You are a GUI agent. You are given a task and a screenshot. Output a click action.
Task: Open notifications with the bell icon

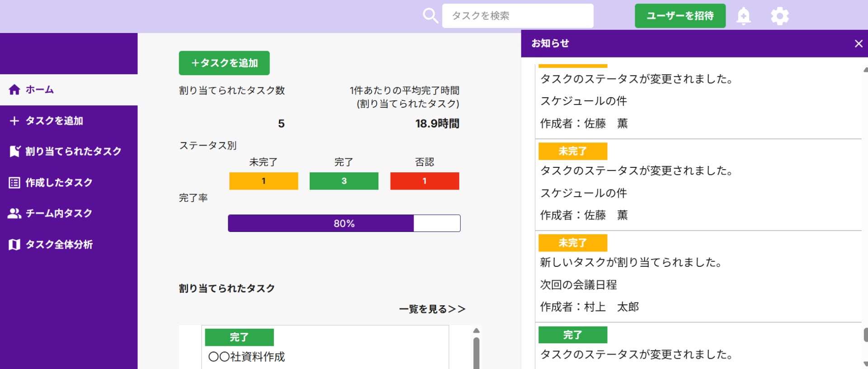[x=744, y=16]
